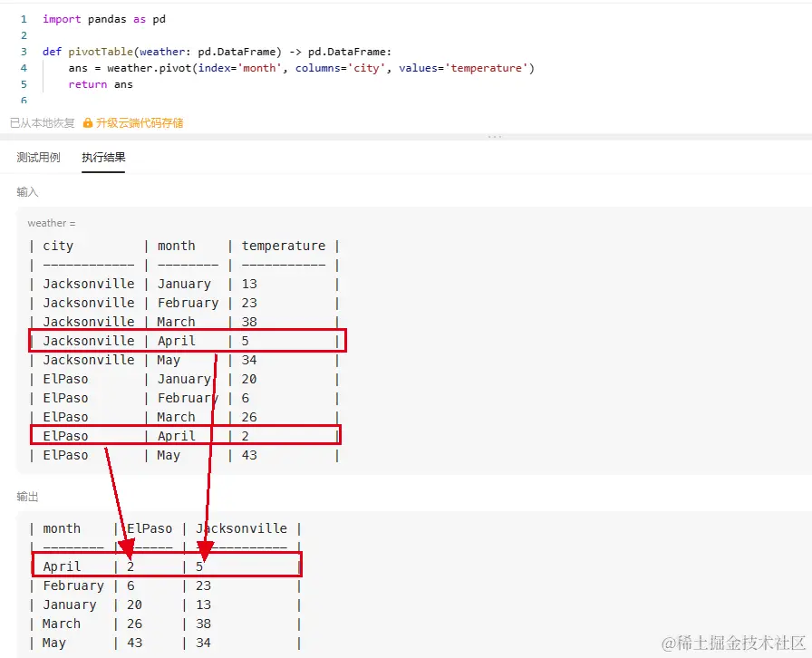Image resolution: width=812 pixels, height=658 pixels.
Task: Click the output 'month' column header
Action: (x=62, y=528)
